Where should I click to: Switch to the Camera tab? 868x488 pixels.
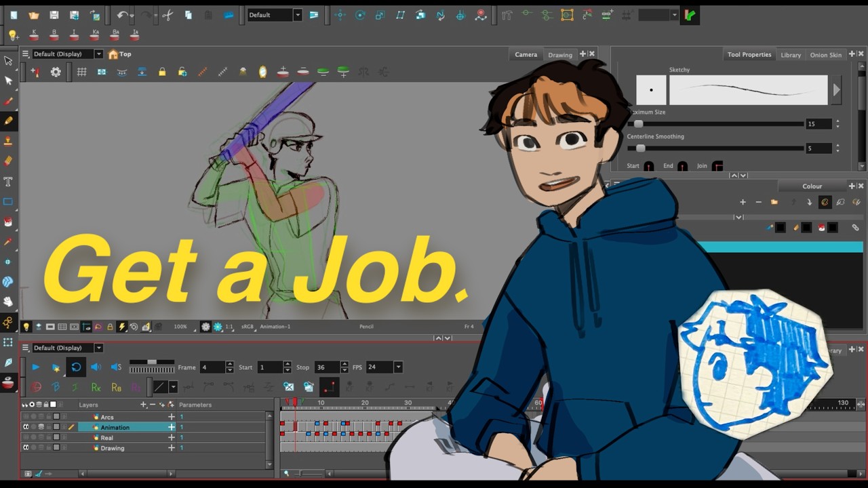tap(526, 54)
